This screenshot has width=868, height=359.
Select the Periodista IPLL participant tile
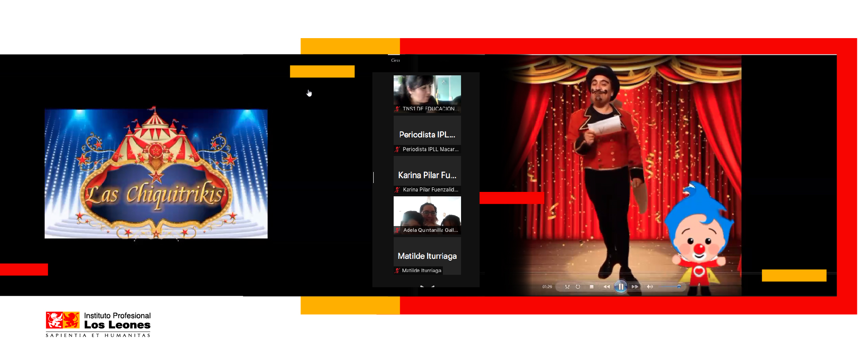click(x=427, y=135)
